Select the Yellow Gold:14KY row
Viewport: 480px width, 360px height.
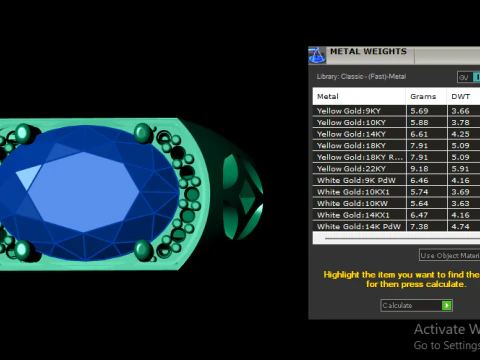(396, 134)
